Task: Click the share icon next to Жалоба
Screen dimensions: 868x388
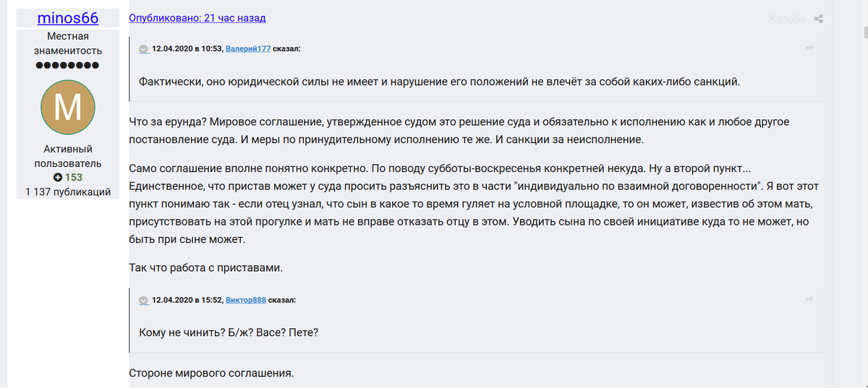Action: 818,19
